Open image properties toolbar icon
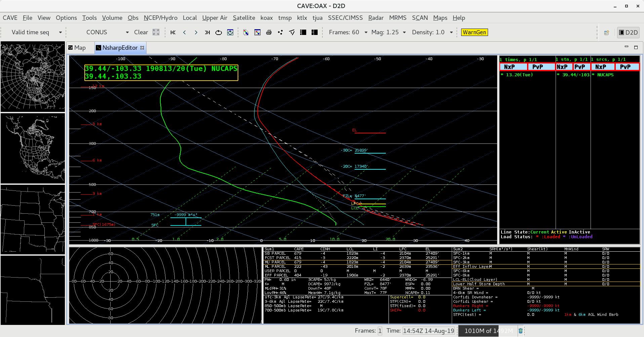Viewport: 644px width, 337px height. [257, 32]
